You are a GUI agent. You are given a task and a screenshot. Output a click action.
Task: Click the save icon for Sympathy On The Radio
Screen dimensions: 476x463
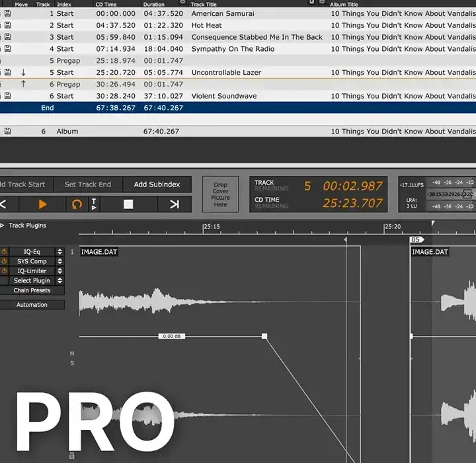point(7,48)
